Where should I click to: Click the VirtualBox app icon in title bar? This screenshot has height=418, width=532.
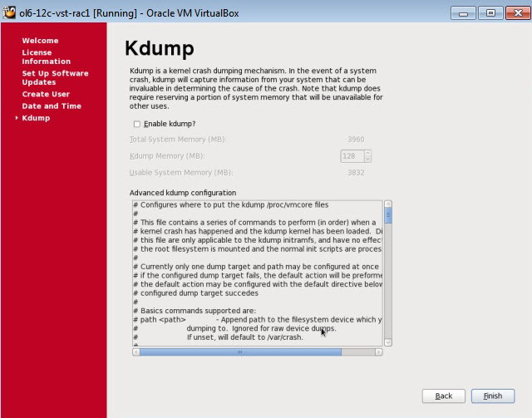tap(9, 12)
